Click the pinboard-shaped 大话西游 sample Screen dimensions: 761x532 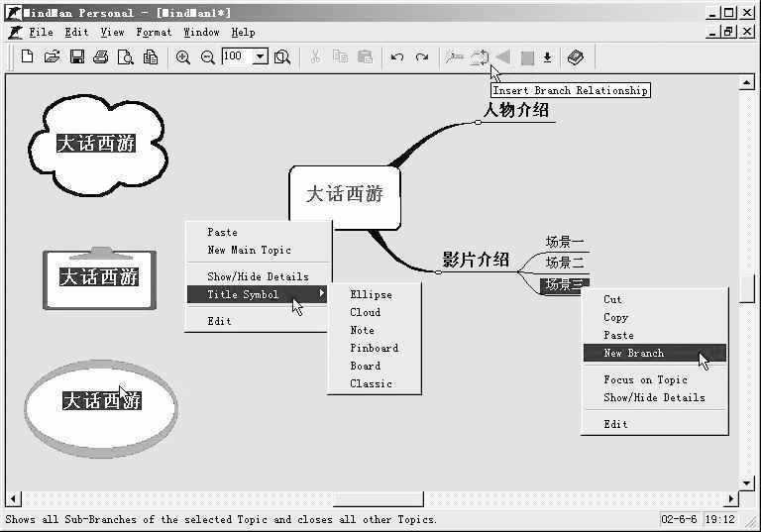pyautogui.click(x=99, y=277)
